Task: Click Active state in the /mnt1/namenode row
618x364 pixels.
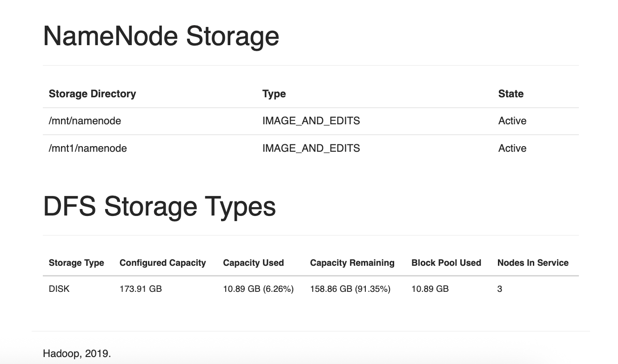Action: tap(512, 148)
